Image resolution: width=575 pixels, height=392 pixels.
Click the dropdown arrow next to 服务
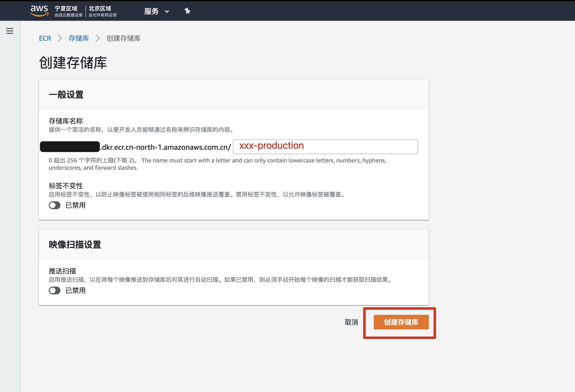coord(167,11)
